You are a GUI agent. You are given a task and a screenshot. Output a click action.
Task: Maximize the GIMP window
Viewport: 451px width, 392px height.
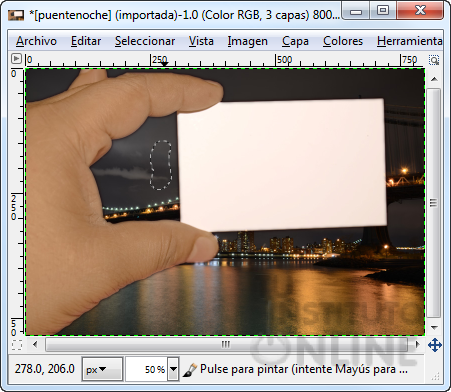point(383,11)
